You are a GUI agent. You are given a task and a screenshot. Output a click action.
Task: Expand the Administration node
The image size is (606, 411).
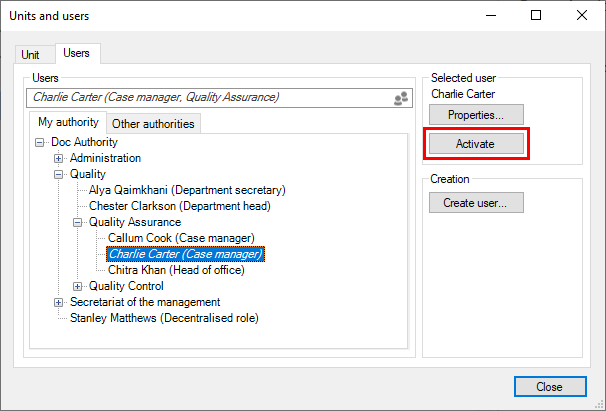pyautogui.click(x=59, y=158)
